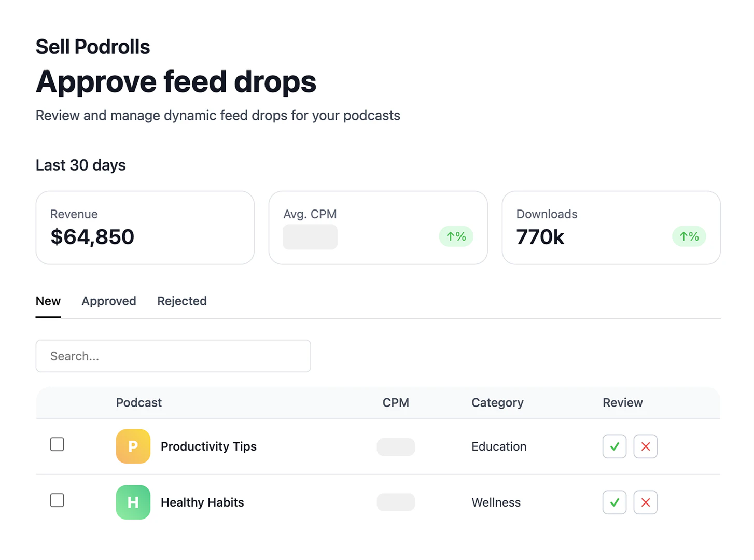Sort by the CPM column header
The height and width of the screenshot is (560, 754).
pos(396,402)
